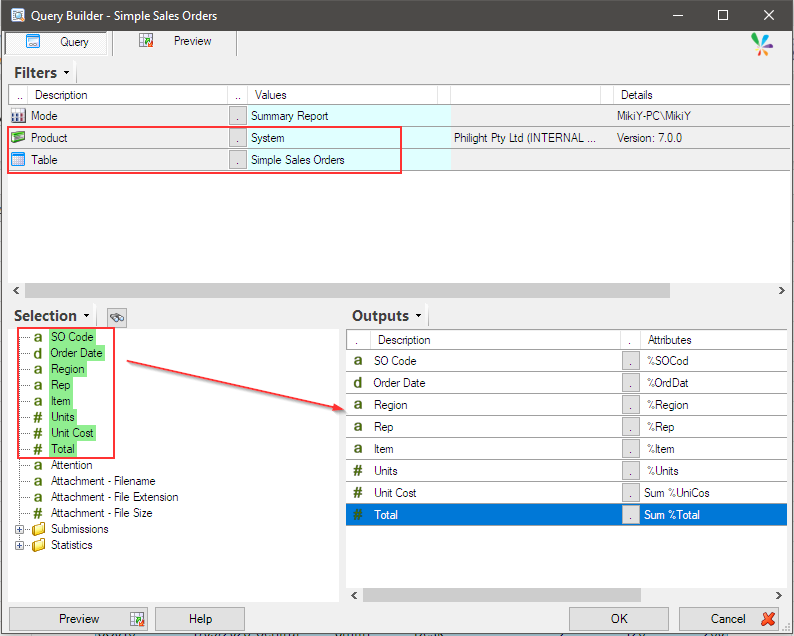794x636 pixels.
Task: Select Rep in the Selection tree
Action: click(60, 385)
